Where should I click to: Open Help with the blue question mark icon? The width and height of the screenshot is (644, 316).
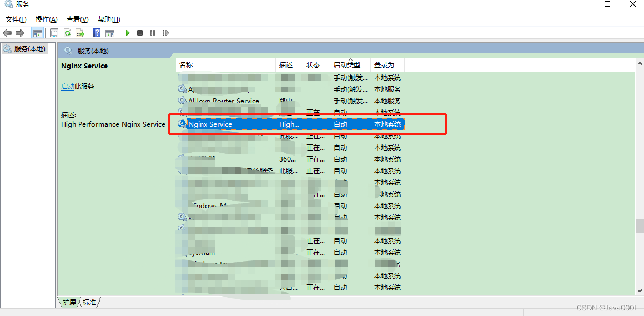97,33
